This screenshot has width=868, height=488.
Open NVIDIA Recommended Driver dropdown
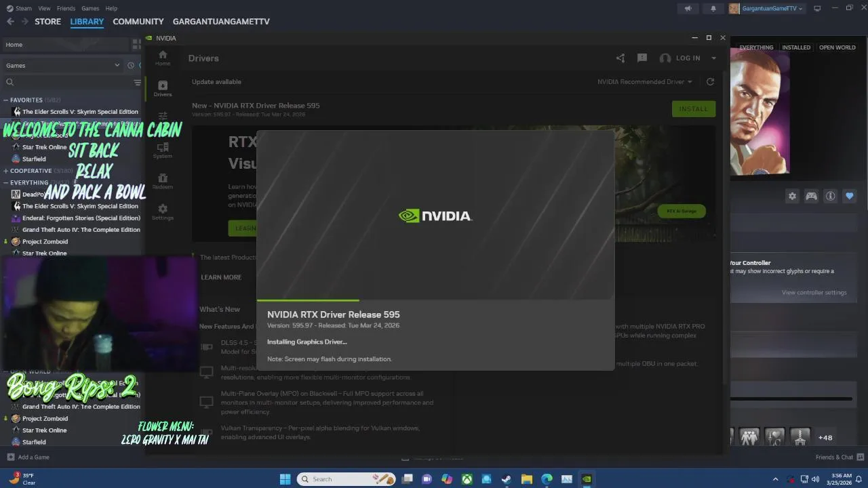(645, 82)
